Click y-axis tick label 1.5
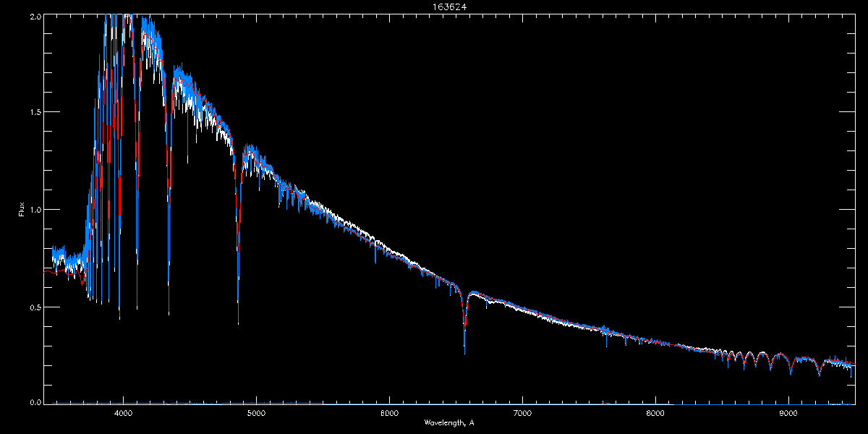The width and height of the screenshot is (868, 434). [35, 112]
